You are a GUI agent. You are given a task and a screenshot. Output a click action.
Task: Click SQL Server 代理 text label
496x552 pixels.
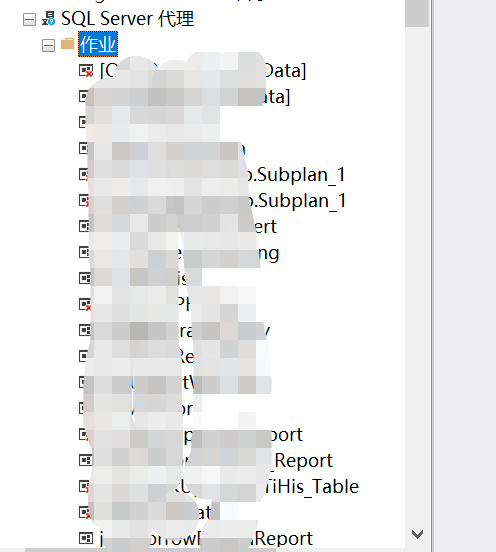coord(127,18)
